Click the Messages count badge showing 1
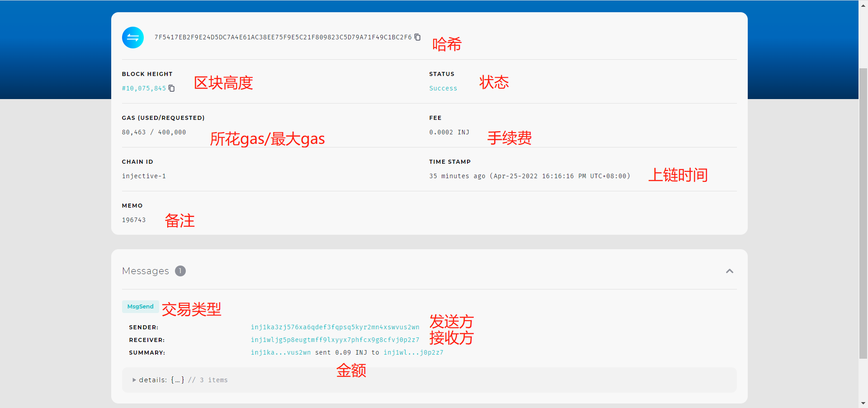 click(x=180, y=271)
